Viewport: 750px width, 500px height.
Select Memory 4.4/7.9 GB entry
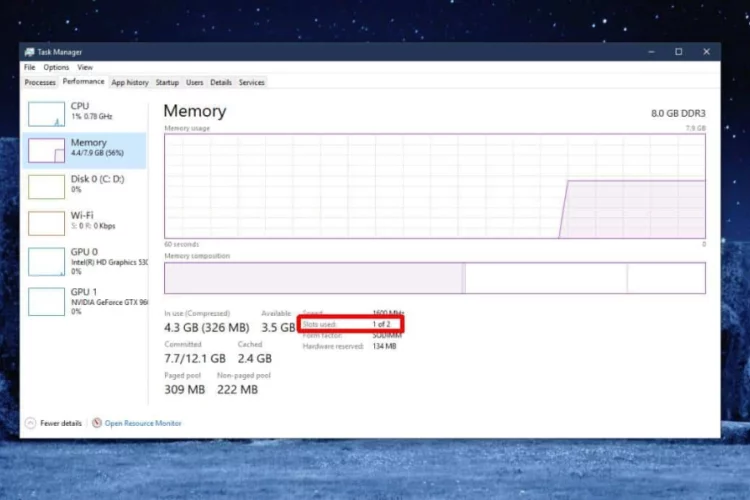tap(85, 150)
